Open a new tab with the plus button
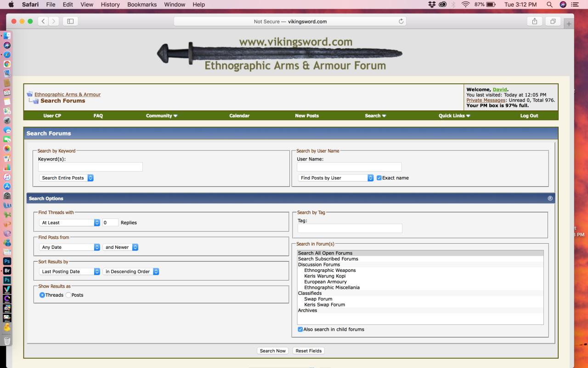Screen dimensions: 588x368 569,23
